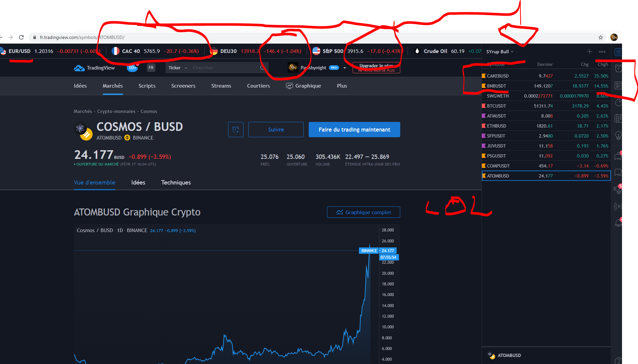Toggle the flag on JUVUSDT row
The width and height of the screenshot is (638, 364).
[x=484, y=146]
